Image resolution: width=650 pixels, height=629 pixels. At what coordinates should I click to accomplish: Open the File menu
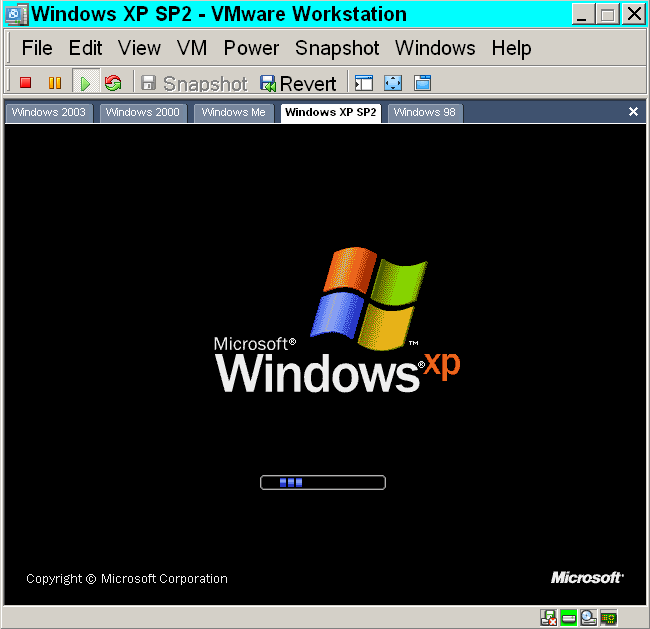point(37,48)
